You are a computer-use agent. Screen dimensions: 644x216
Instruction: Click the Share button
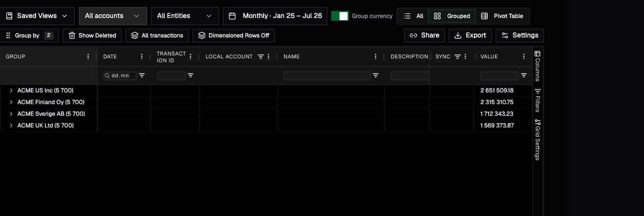pos(424,36)
